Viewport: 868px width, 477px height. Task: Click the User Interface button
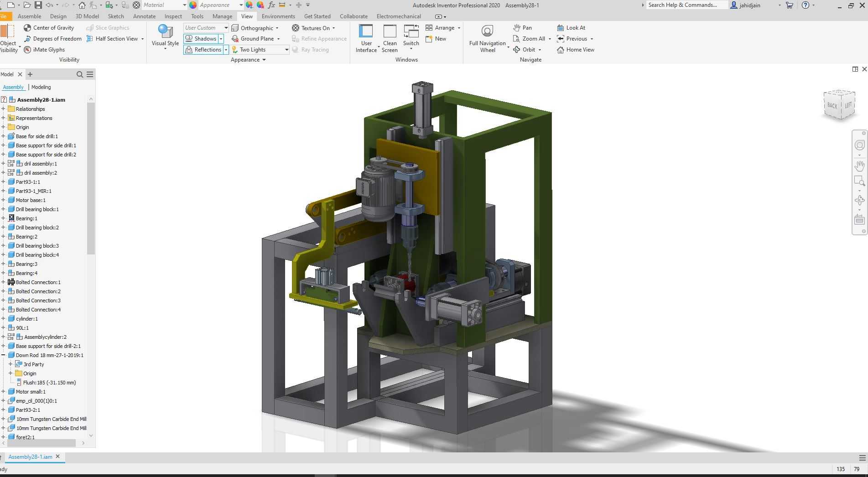[366, 39]
